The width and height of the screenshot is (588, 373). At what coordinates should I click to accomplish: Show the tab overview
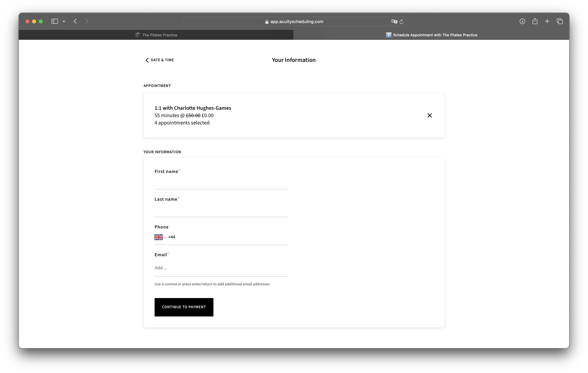pyautogui.click(x=560, y=21)
